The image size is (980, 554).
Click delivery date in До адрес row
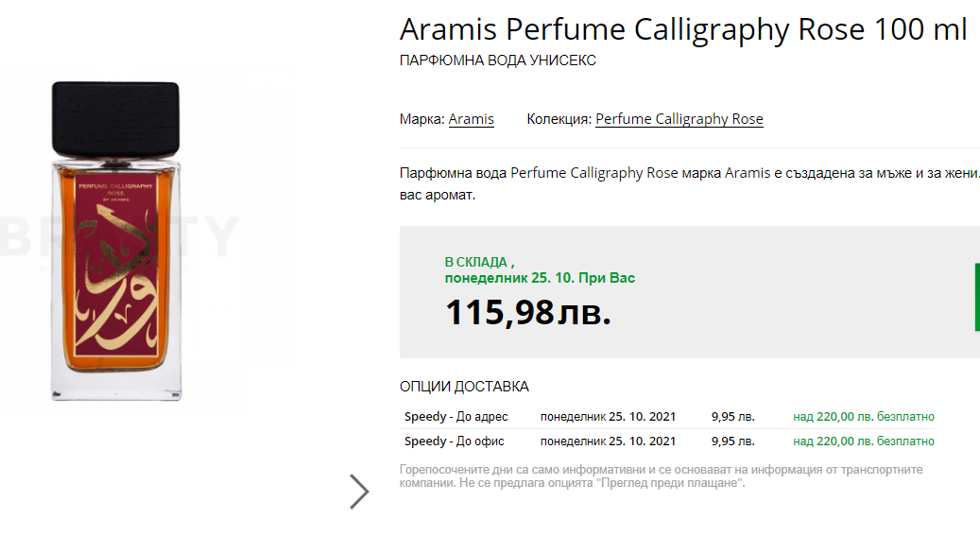[608, 417]
